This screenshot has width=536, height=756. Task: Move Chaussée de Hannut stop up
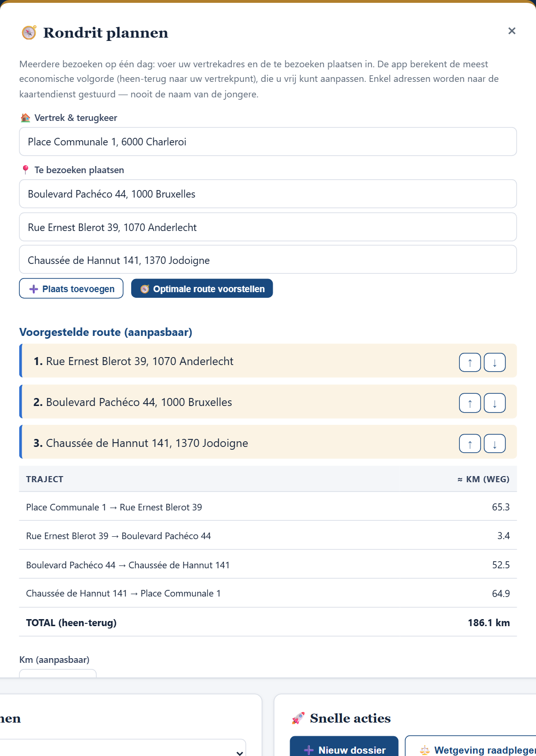[x=470, y=444]
